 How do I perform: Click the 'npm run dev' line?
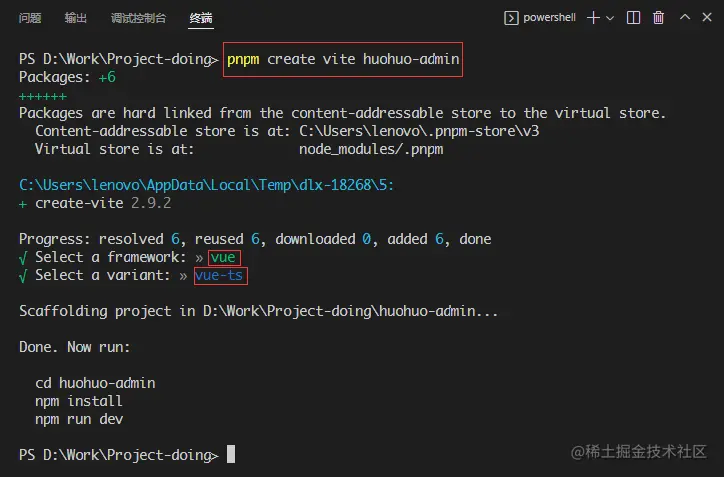pos(79,419)
